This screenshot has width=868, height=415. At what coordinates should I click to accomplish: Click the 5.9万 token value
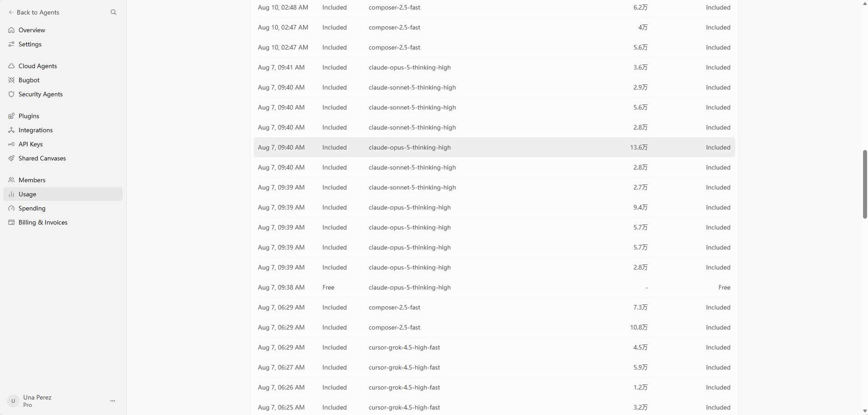point(641,367)
